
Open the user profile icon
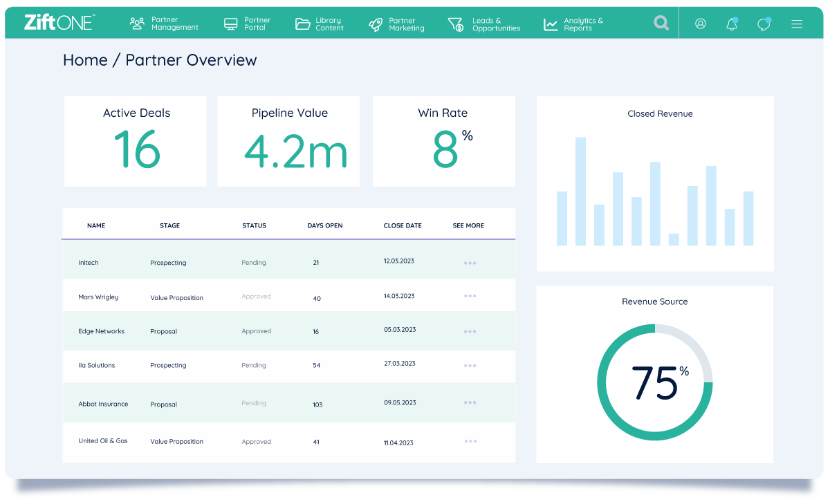pos(701,24)
